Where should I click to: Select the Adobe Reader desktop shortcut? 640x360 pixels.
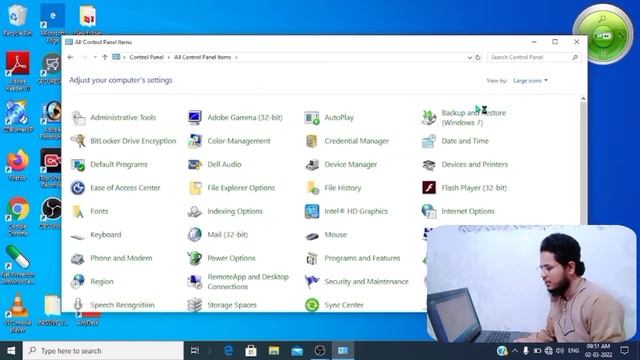coord(18,71)
